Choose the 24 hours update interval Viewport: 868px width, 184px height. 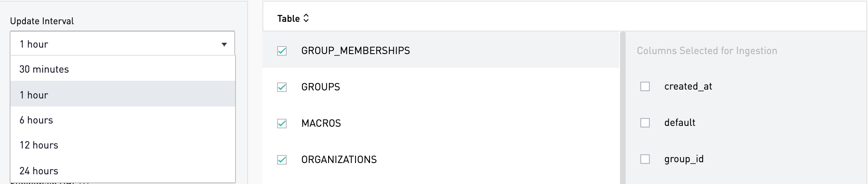pos(123,171)
